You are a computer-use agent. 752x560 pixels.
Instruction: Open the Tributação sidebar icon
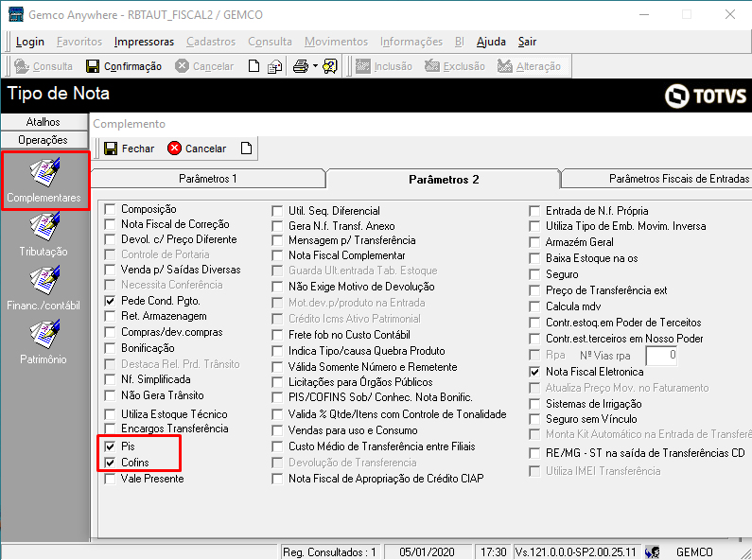[x=44, y=227]
